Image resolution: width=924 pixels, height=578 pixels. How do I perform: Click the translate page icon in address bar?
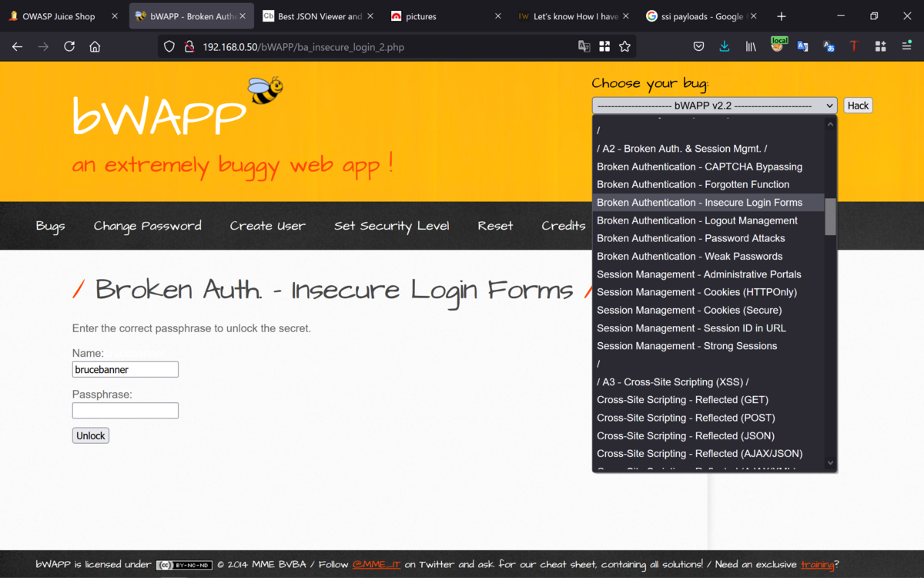point(583,46)
